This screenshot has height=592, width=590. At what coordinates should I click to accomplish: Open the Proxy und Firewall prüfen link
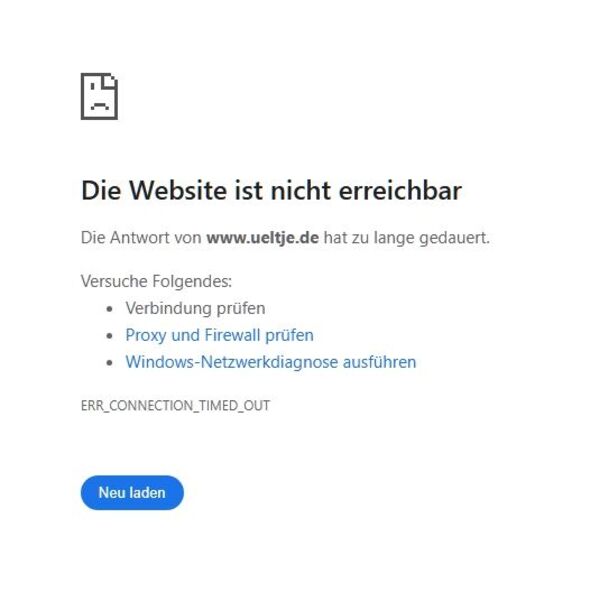[x=219, y=335]
